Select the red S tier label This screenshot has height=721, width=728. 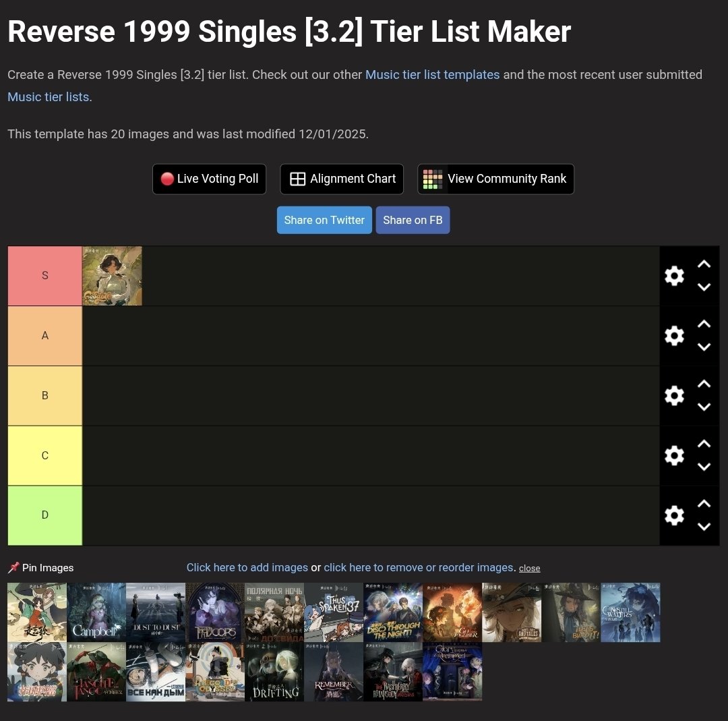point(45,276)
